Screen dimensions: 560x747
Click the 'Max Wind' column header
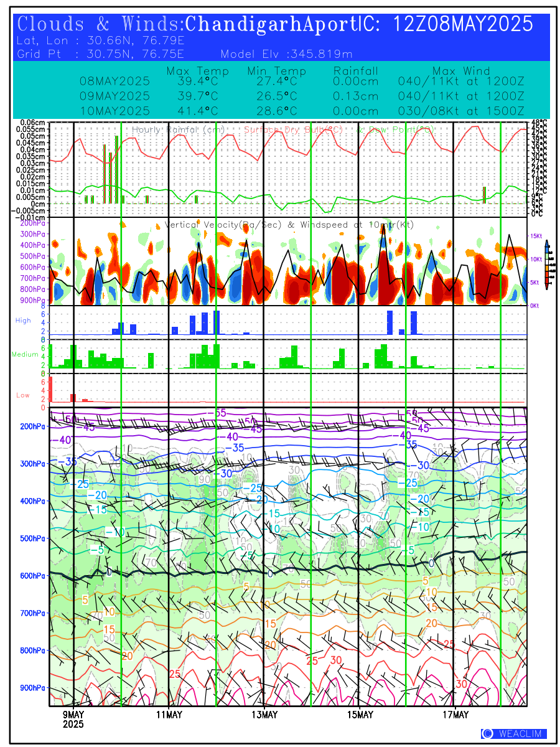point(462,71)
